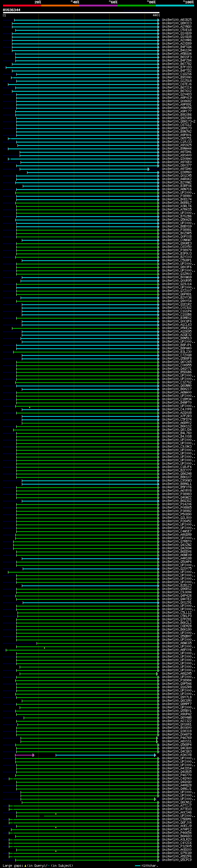Select hit label UniRef100_C9SKW3
The height and width of the screenshot is (868, 197).
[x=176, y=481]
